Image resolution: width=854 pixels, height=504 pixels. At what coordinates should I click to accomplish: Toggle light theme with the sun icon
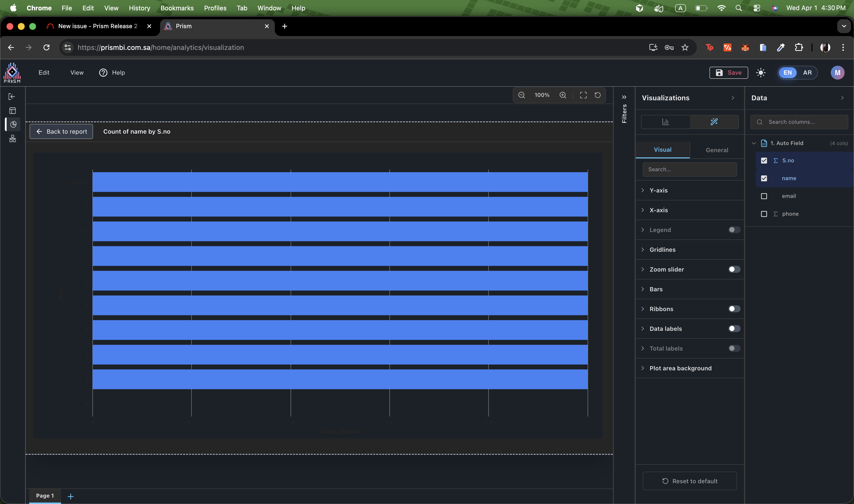(761, 73)
